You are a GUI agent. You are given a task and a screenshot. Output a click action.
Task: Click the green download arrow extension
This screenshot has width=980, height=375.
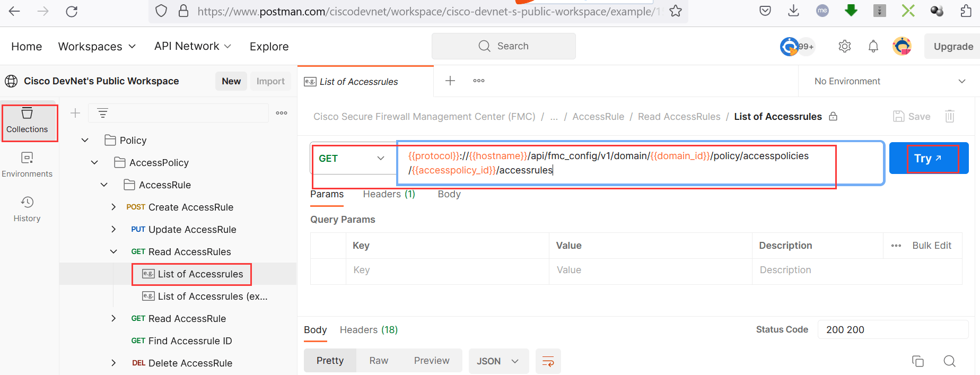(x=851, y=11)
